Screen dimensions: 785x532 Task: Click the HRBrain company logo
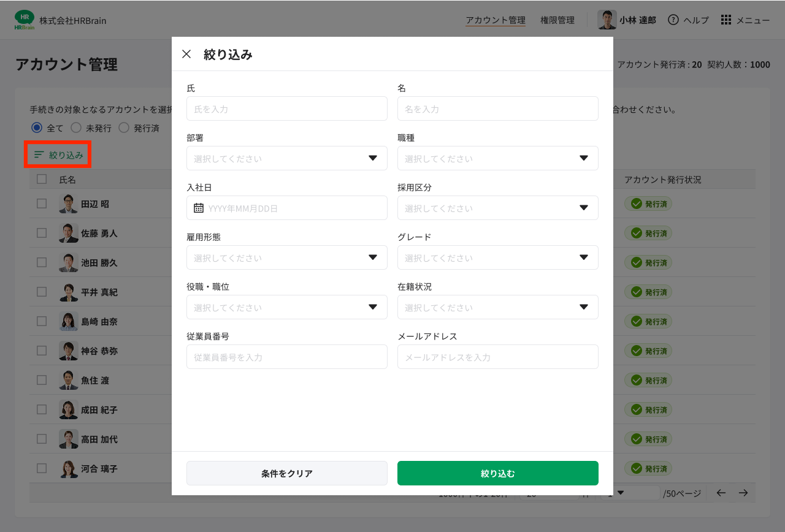point(24,20)
